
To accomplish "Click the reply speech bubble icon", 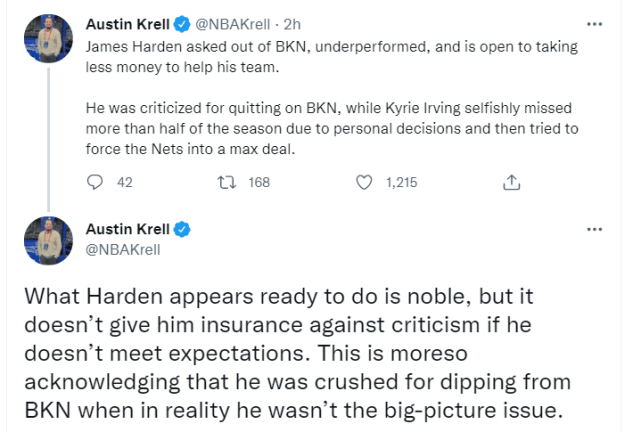I will [96, 182].
